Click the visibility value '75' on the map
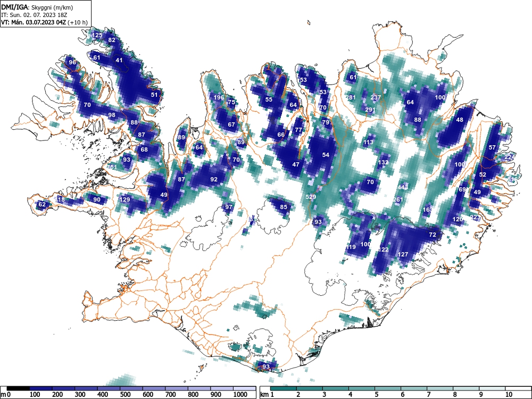 231,102
